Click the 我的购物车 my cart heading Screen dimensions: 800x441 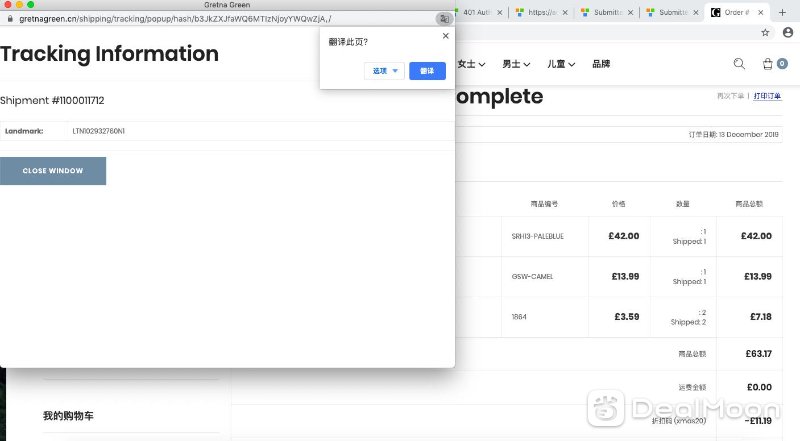pyautogui.click(x=68, y=416)
